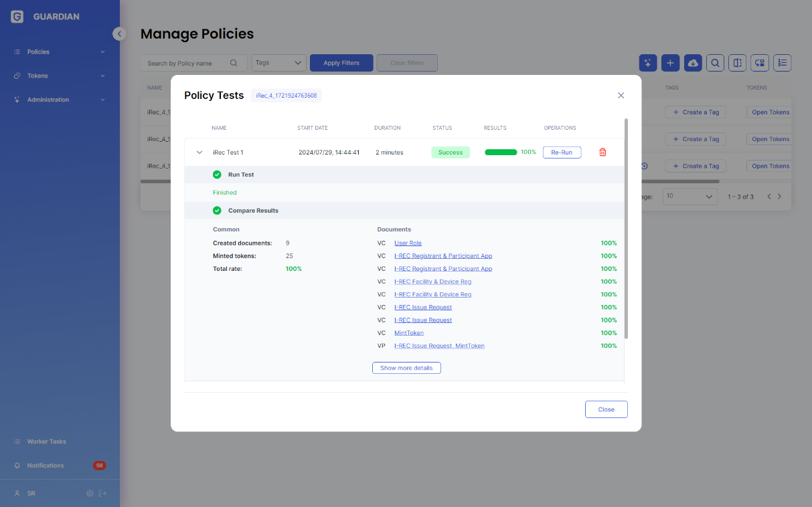Image resolution: width=812 pixels, height=507 pixels.
Task: Click the compare policies split-panel icon
Action: point(737,63)
